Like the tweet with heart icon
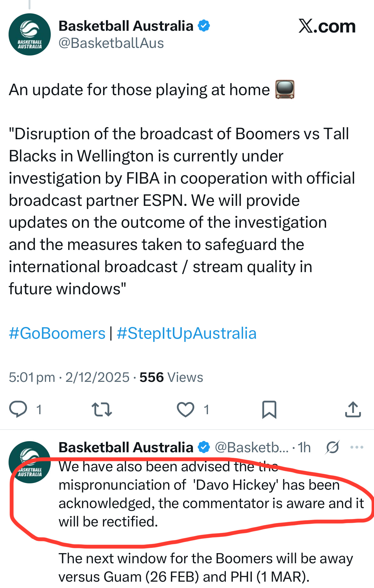The height and width of the screenshot is (588, 374). [186, 409]
